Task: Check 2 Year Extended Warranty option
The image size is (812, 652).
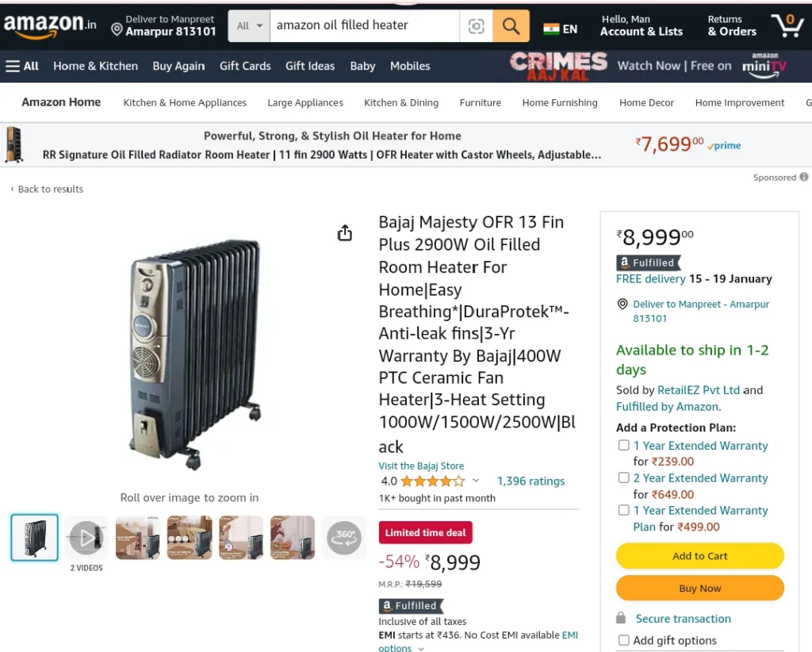Action: (624, 477)
